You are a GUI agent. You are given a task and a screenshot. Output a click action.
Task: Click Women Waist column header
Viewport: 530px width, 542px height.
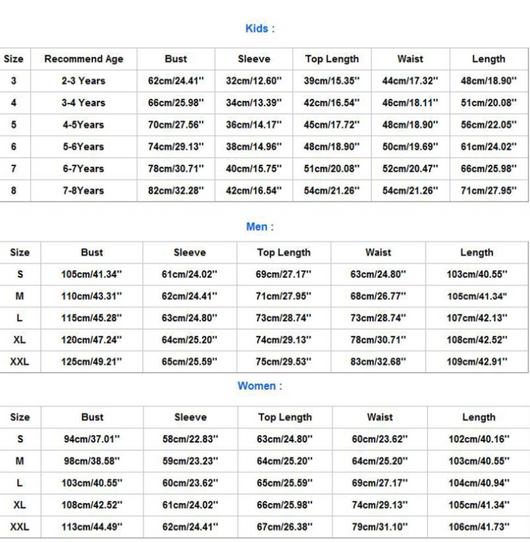[380, 417]
